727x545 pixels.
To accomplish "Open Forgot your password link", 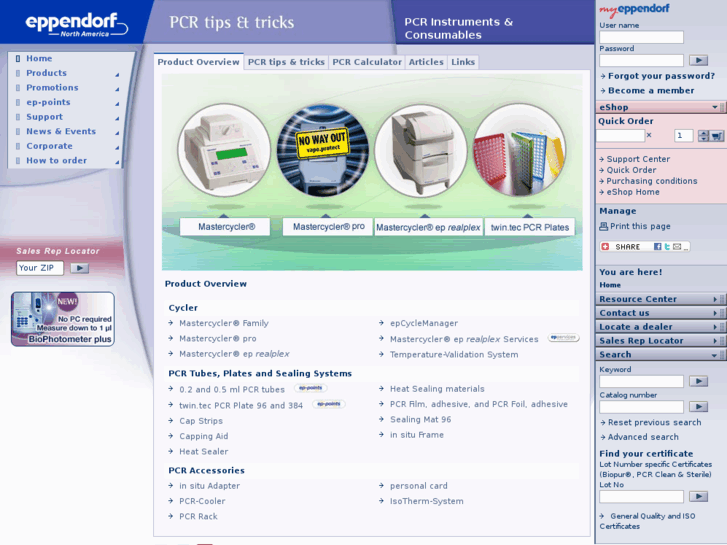I will point(661,76).
